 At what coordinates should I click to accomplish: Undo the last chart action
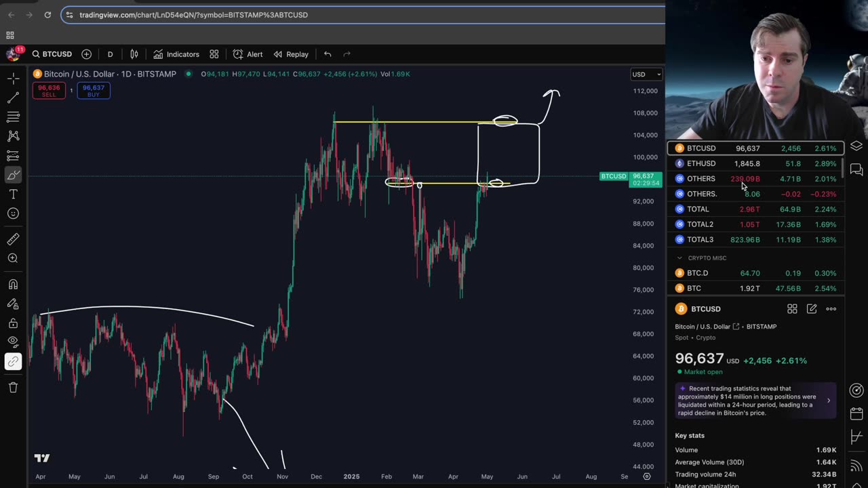tap(328, 54)
